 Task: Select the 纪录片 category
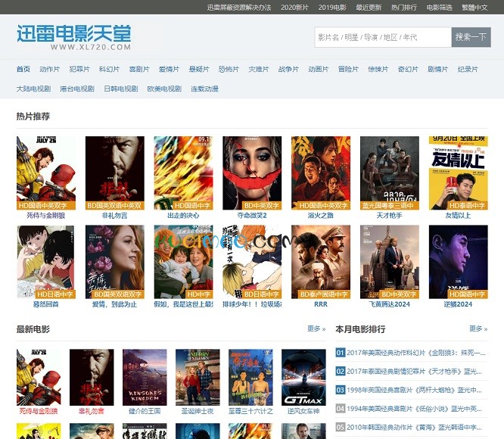pos(468,69)
